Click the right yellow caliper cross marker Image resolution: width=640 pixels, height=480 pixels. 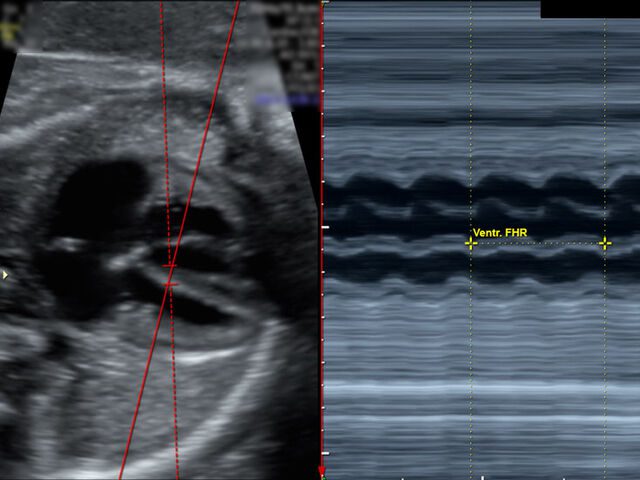(605, 243)
